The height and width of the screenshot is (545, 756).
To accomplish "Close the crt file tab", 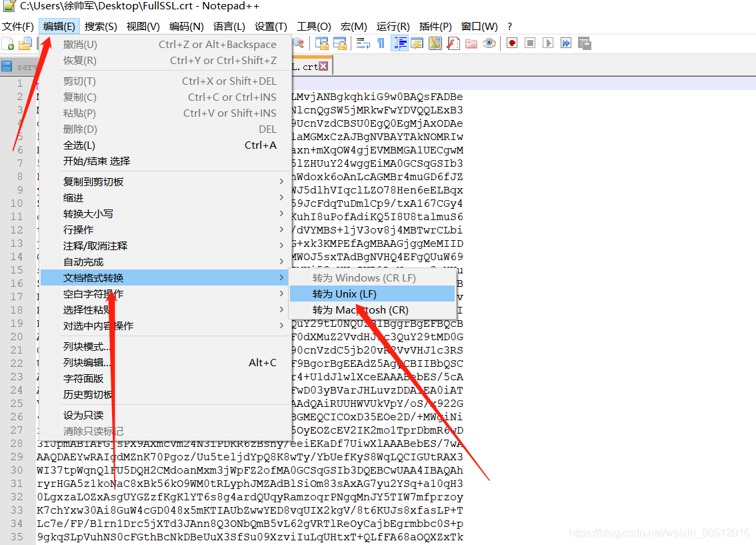I will (x=323, y=66).
